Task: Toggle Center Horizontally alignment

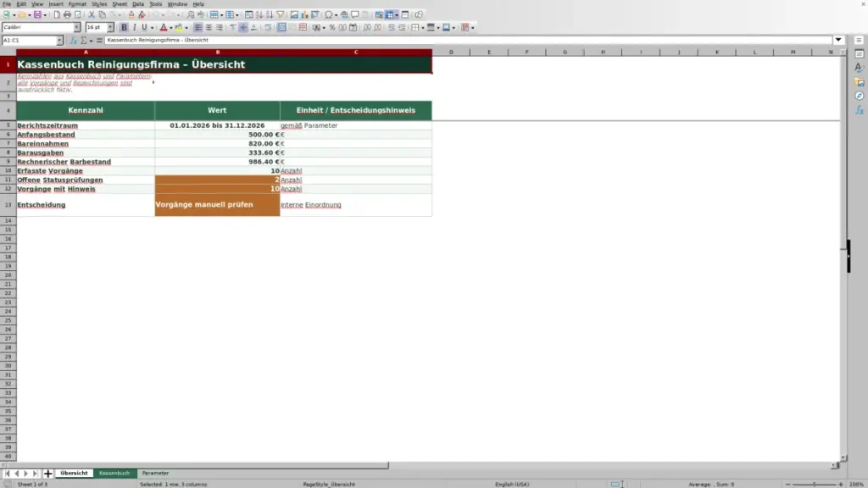Action: (209, 27)
